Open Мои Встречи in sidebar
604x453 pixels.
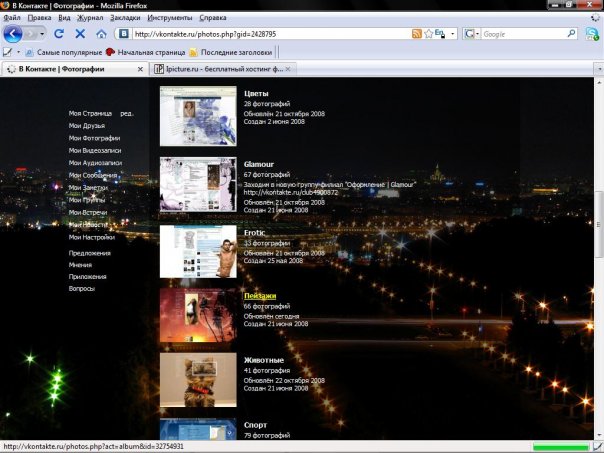pos(88,212)
